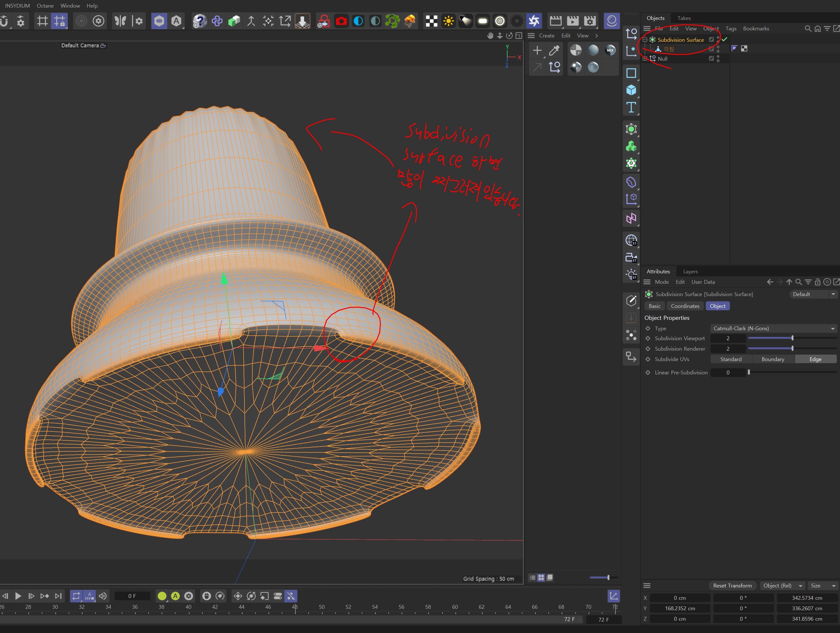Click the plus create material icon
Image resolution: width=840 pixels, height=633 pixels.
(x=537, y=50)
